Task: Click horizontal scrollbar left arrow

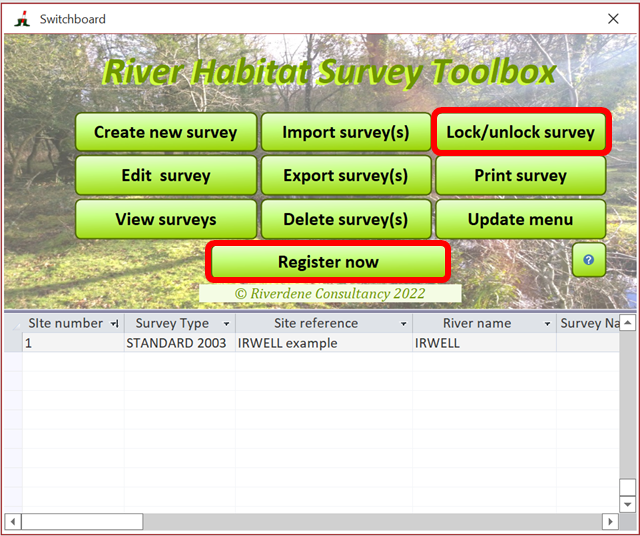Action: pos(13,522)
